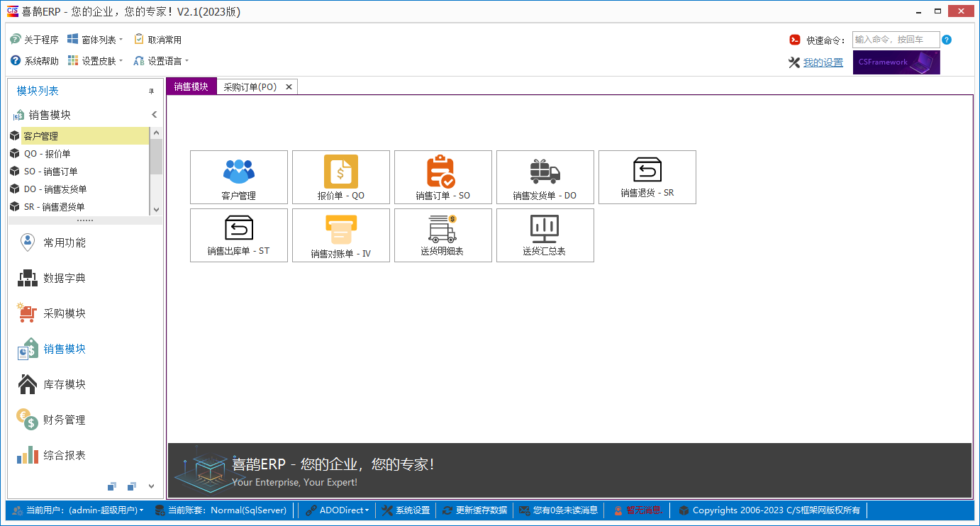
Task: Open the 设置语言 language dropdown
Action: (162, 60)
